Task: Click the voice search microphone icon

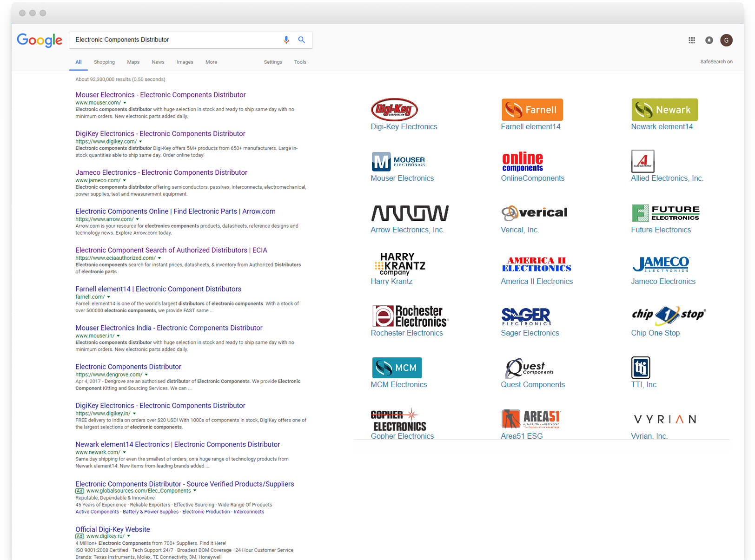Action: (x=286, y=40)
